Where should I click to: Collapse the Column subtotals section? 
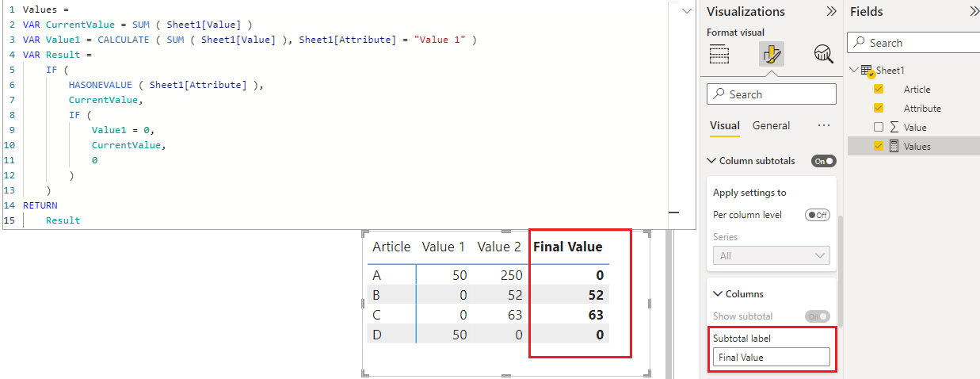click(x=711, y=161)
